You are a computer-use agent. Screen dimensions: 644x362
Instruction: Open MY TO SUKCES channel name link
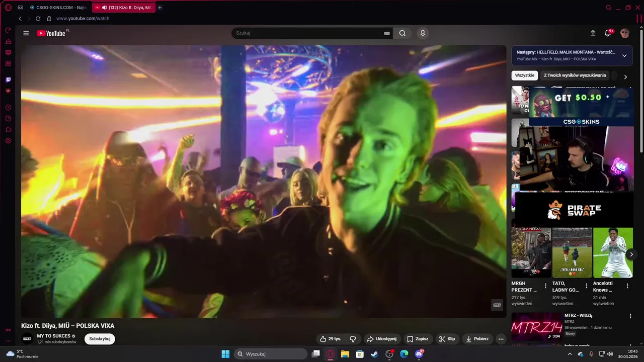click(53, 336)
